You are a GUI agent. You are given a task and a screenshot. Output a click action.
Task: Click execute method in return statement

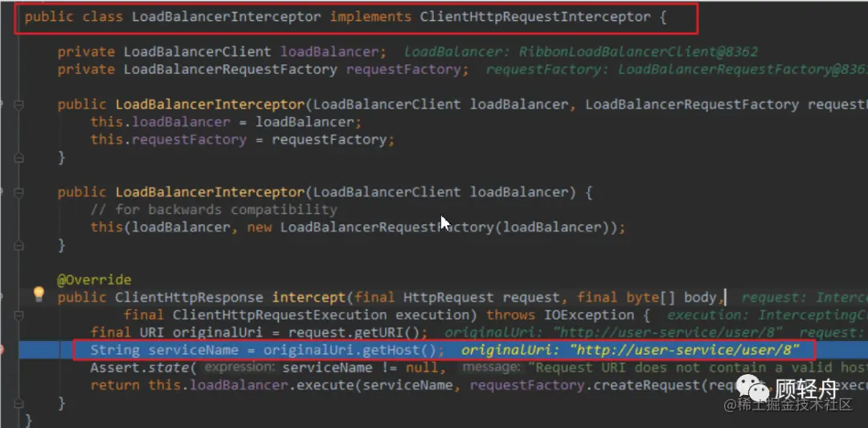[325, 385]
